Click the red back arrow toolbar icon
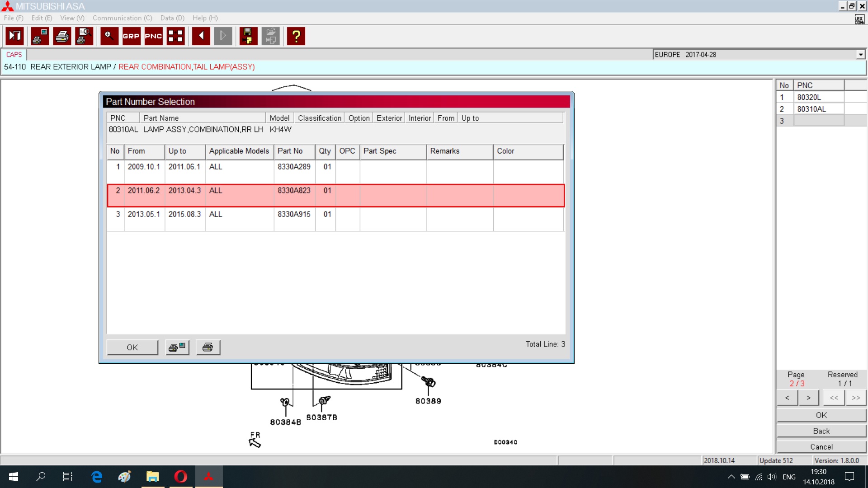868x488 pixels. click(x=201, y=36)
